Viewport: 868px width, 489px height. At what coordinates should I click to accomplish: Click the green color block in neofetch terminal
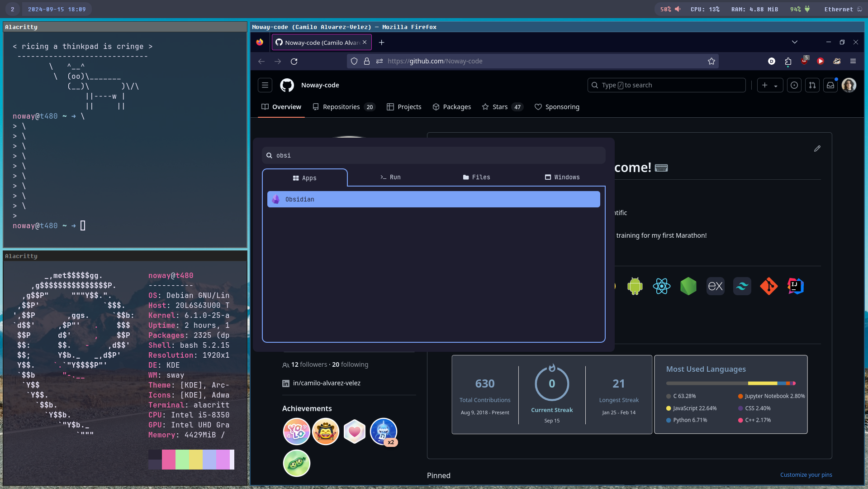[x=182, y=460]
